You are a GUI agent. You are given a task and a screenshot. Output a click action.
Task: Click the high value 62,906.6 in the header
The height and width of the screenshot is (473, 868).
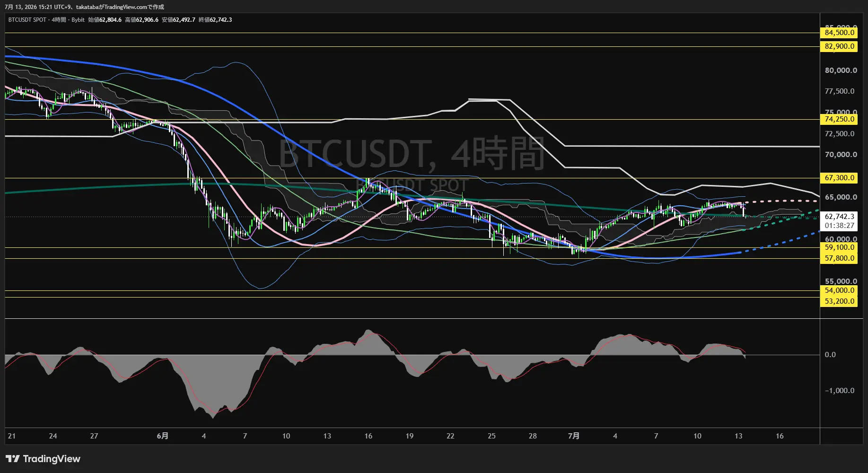tap(147, 20)
